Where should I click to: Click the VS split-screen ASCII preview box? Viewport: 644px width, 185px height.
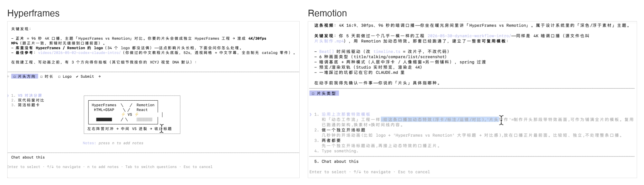point(132,115)
